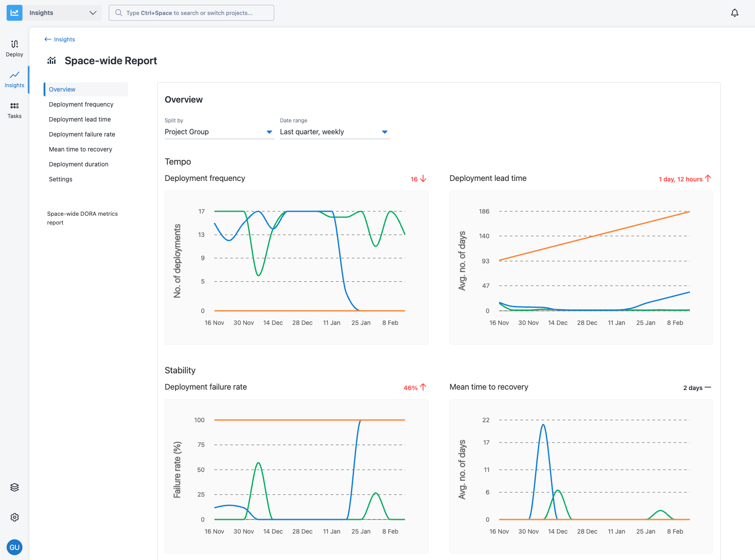The width and height of the screenshot is (755, 560).
Task: Open the Tasks panel from the sidebar
Action: pyautogui.click(x=14, y=110)
